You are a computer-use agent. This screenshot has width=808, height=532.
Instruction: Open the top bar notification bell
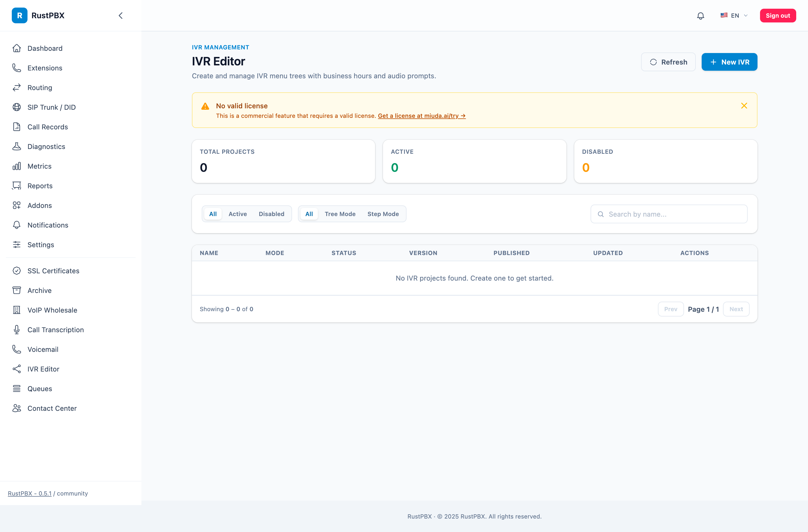click(x=700, y=16)
